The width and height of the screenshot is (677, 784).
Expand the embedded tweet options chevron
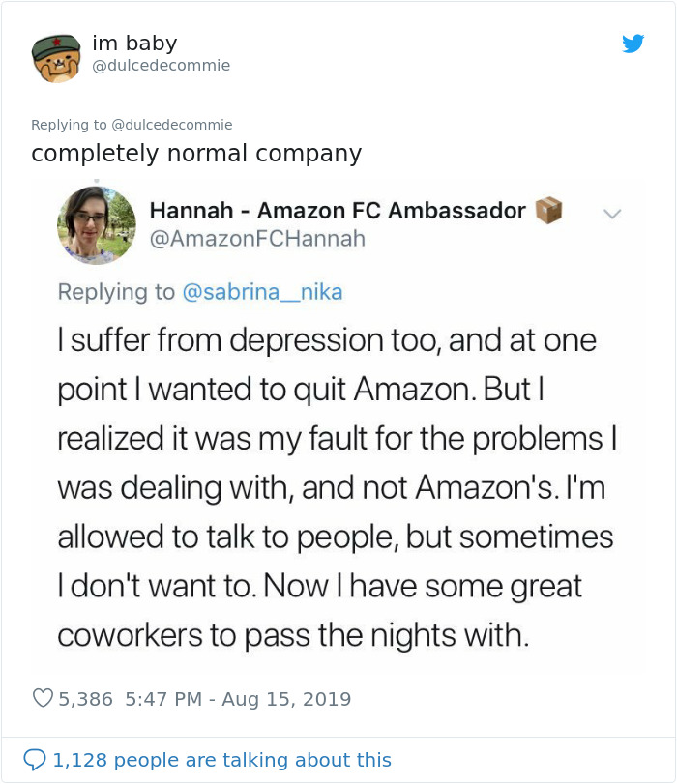pyautogui.click(x=613, y=215)
